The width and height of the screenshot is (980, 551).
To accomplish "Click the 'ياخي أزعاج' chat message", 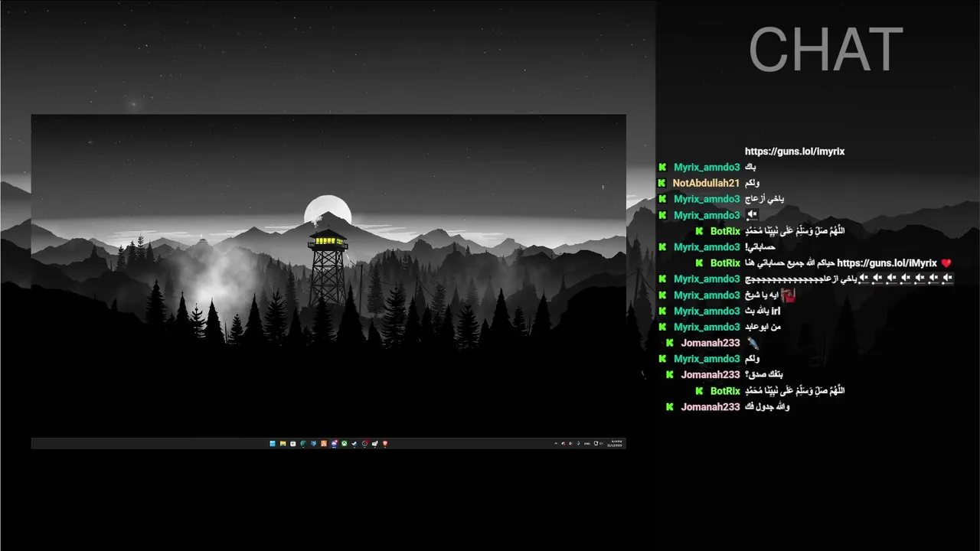I will (x=765, y=200).
